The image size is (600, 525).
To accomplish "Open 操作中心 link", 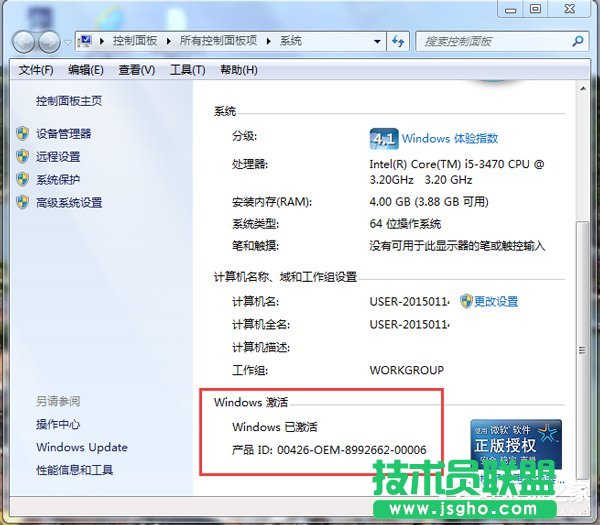I will pyautogui.click(x=58, y=424).
